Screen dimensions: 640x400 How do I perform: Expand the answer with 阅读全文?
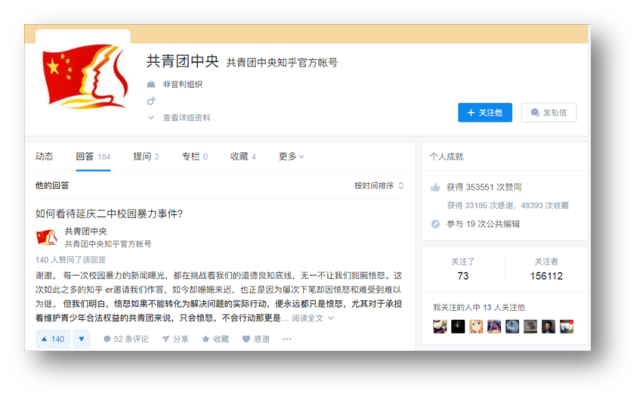(313, 318)
